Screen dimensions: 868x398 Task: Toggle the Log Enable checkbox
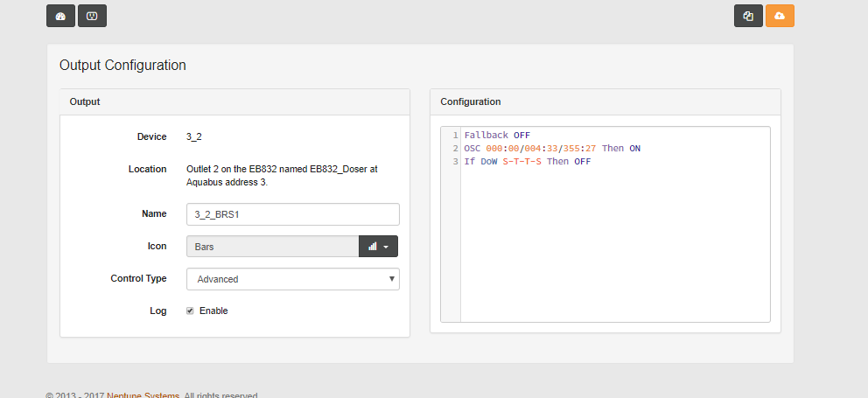pyautogui.click(x=190, y=311)
